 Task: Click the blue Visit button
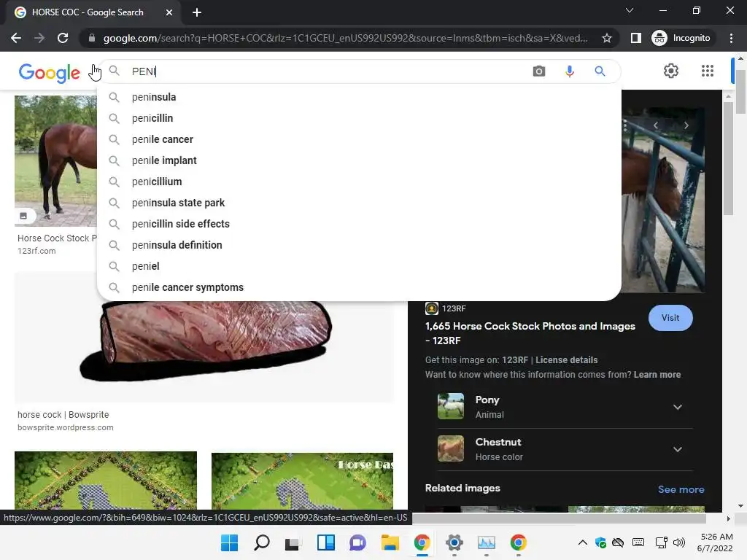coord(670,318)
